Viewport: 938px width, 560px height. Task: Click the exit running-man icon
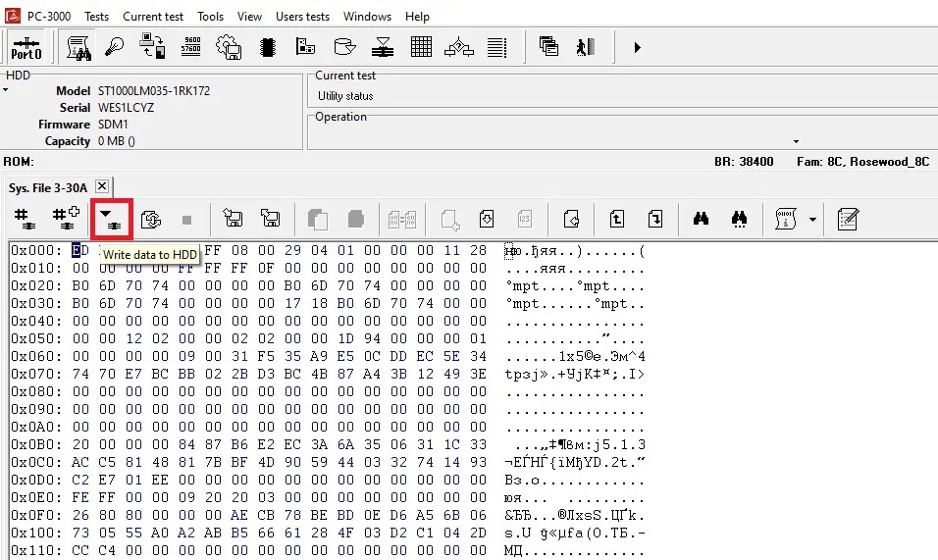[x=586, y=46]
